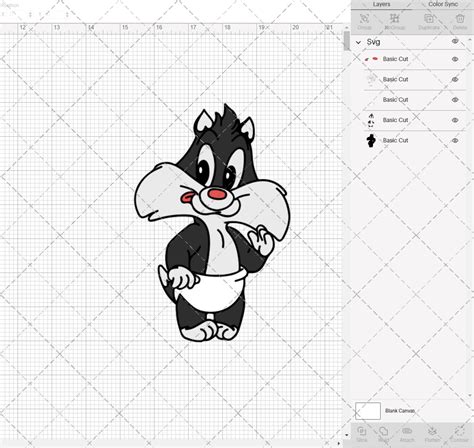Viewport: 474px width, 448px height.
Task: Hide the red nose and tongue layer
Action: tap(455, 59)
